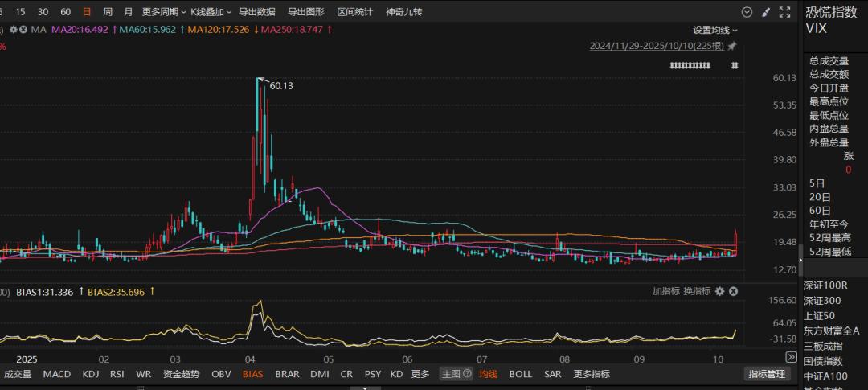Select 东方财富全A in index list
The width and height of the screenshot is (868, 390).
tap(832, 330)
